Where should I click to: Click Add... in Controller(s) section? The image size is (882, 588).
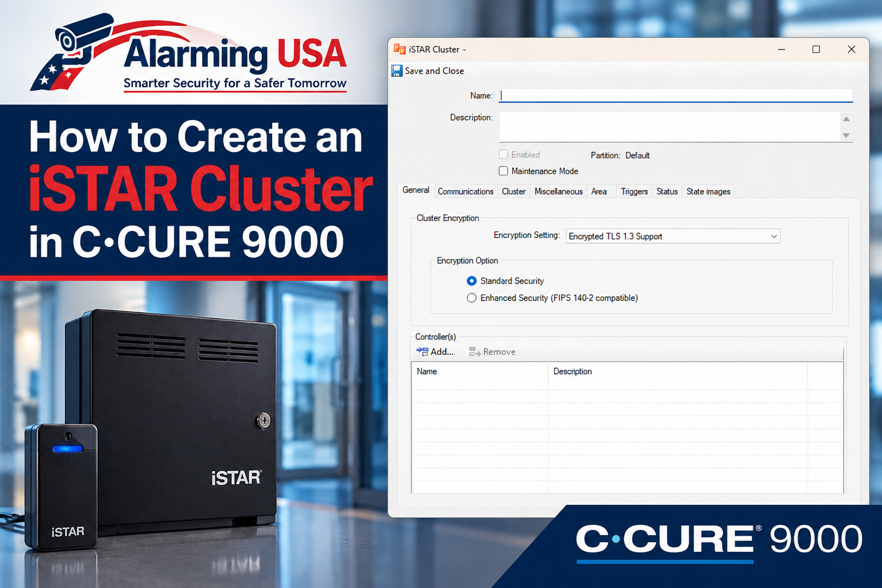pyautogui.click(x=435, y=351)
